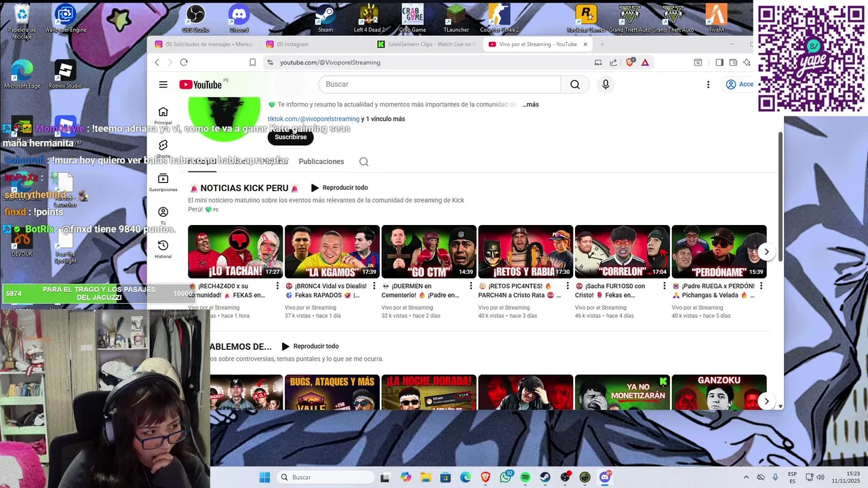Image resolution: width=868 pixels, height=488 pixels.
Task: Open Suscripciones in YouTube sidebar
Action: 163,182
